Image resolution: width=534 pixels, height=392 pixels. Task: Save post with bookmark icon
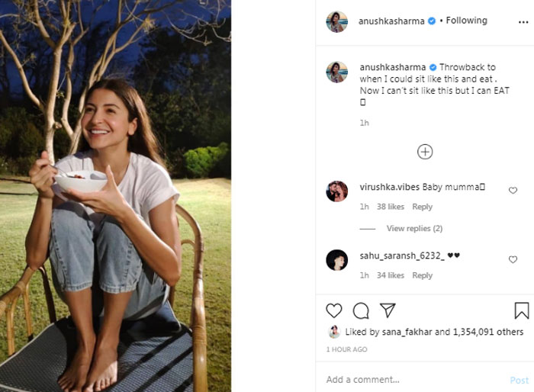pos(522,310)
